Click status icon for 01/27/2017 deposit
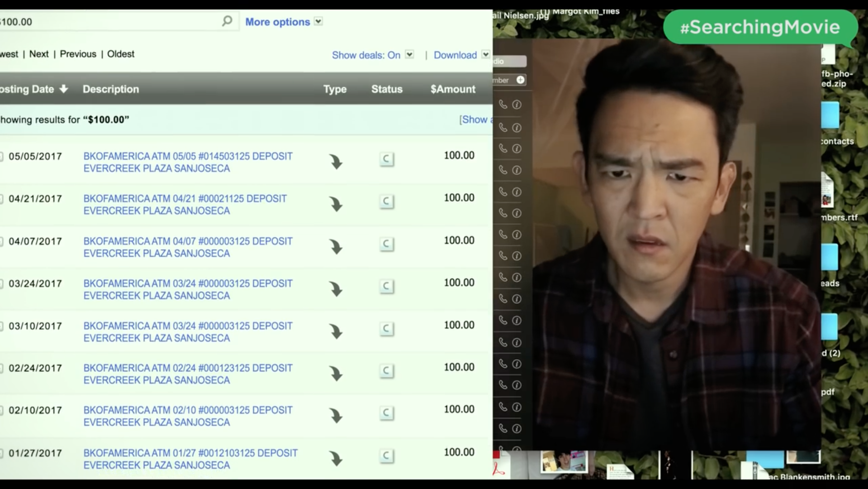Screen dimensions: 868x489 click(386, 455)
